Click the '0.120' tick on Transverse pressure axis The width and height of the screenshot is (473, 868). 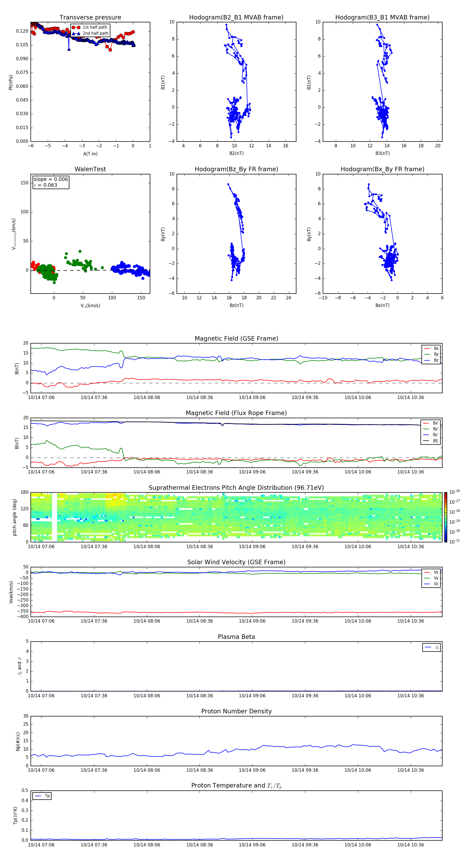tap(22, 31)
